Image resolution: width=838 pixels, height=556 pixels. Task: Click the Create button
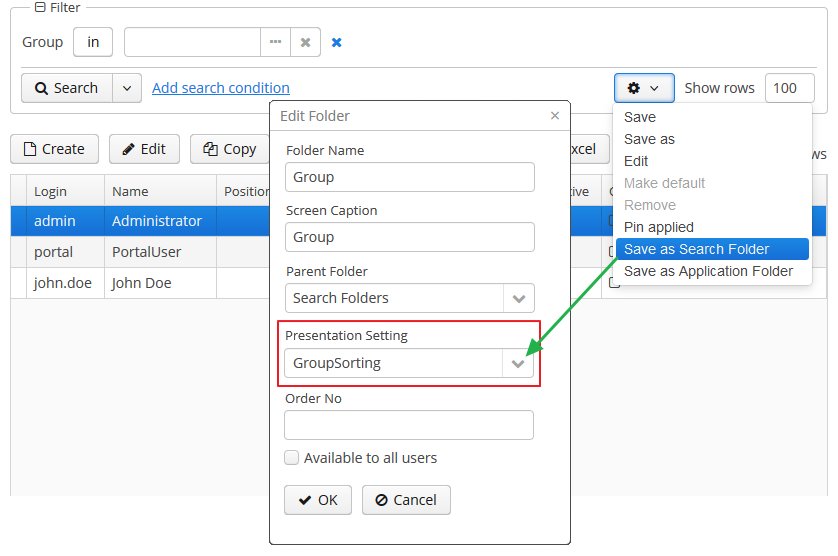click(x=54, y=149)
